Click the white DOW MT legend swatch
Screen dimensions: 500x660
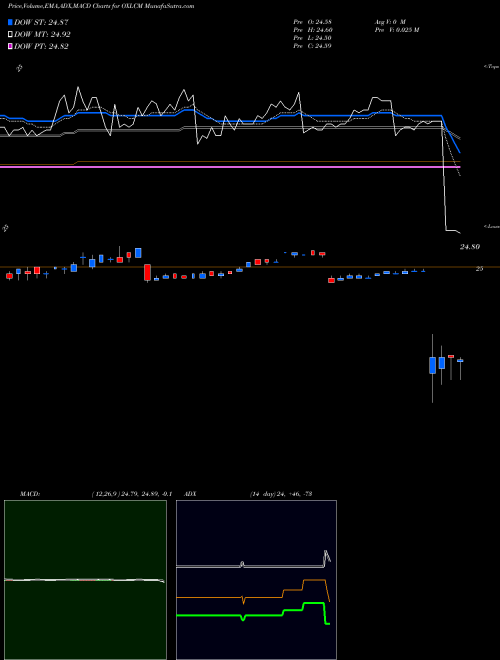[x=10, y=35]
